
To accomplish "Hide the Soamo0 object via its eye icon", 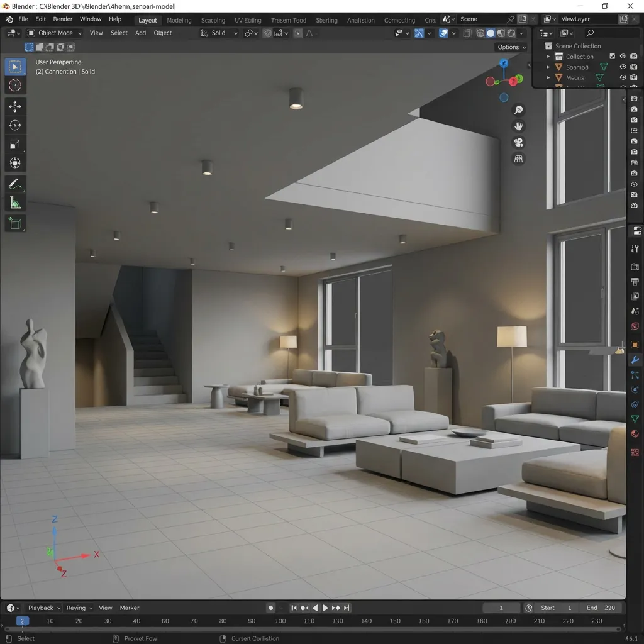I will coord(623,67).
